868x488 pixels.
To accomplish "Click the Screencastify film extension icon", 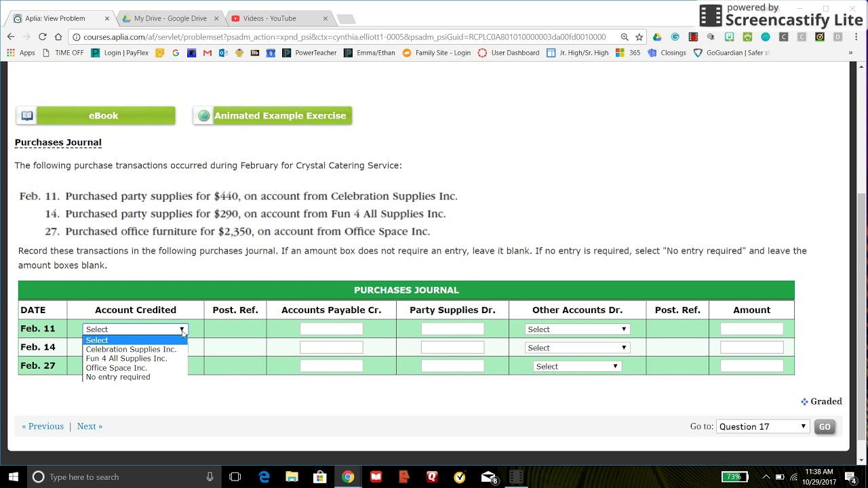I will pos(693,37).
